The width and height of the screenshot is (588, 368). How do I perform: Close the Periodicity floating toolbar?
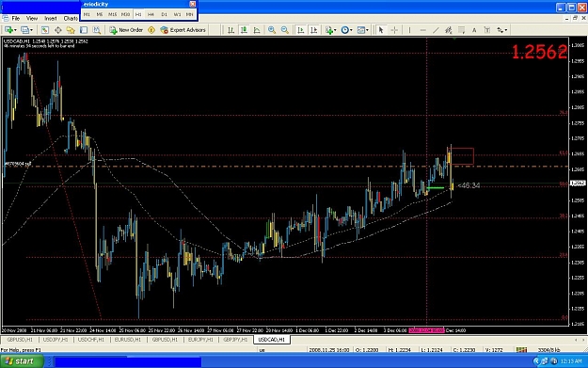(192, 4)
